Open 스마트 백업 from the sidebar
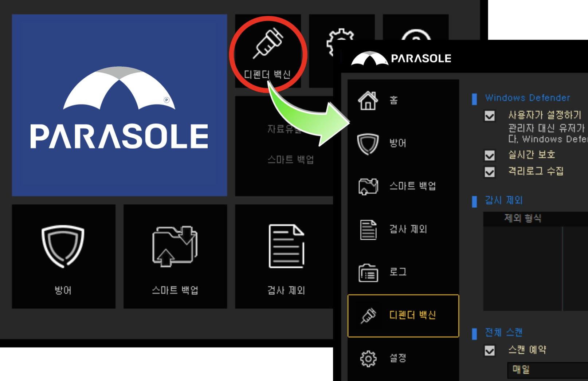Screen dimensions: 588x381 (x=403, y=186)
